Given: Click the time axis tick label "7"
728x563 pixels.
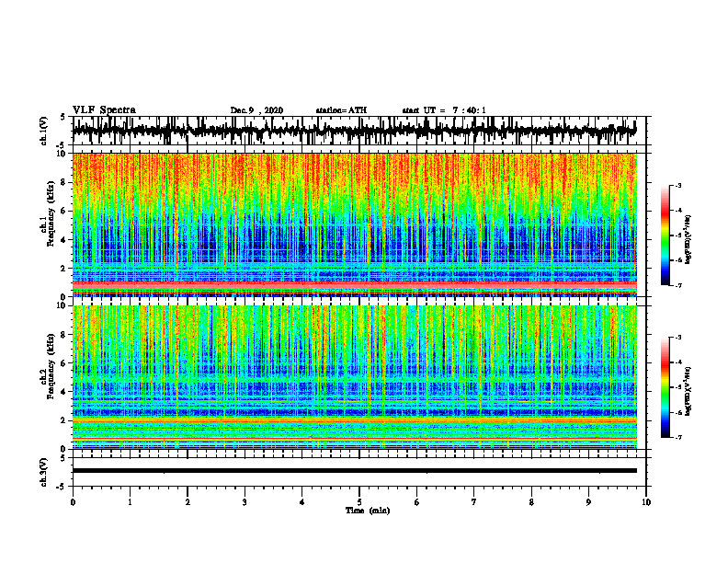Looking at the screenshot, I should click(x=474, y=502).
